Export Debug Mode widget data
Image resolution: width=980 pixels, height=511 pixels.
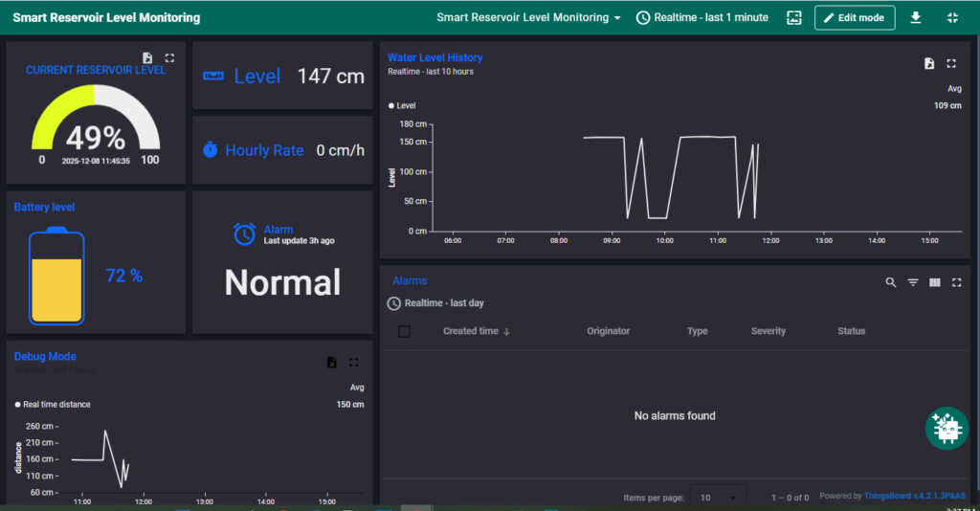point(332,363)
